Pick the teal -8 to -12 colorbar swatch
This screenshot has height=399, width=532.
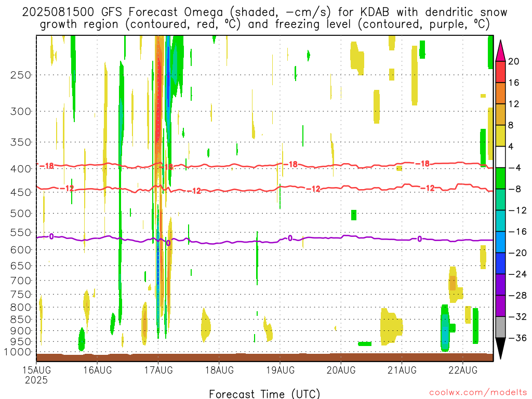click(500, 200)
